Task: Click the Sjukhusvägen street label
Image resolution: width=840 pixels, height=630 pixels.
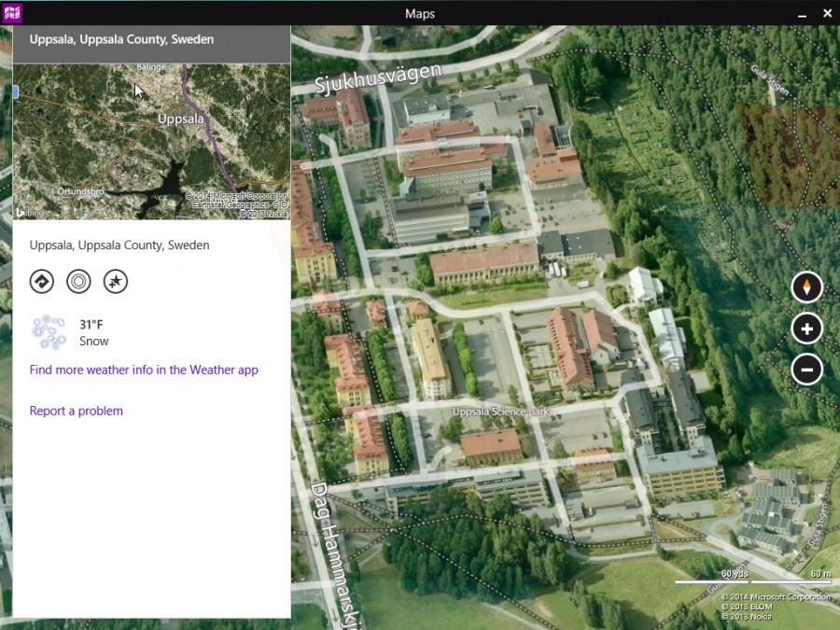Action: click(x=379, y=78)
